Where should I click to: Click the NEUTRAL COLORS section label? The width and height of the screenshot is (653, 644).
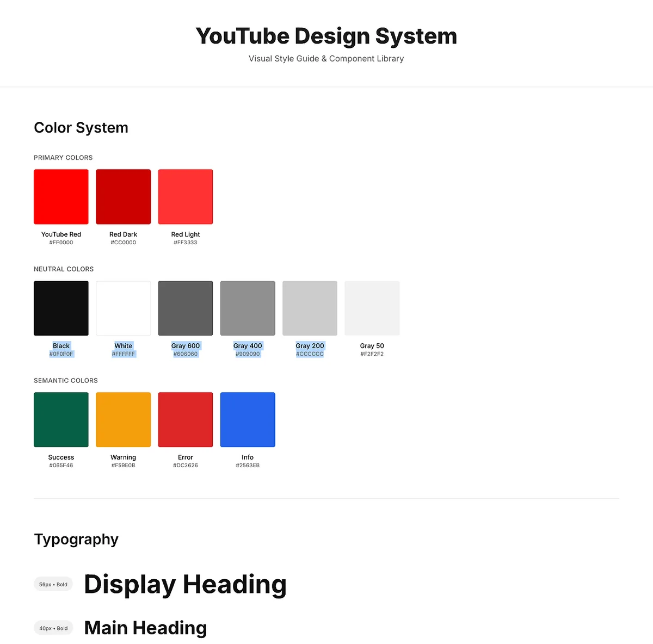(x=64, y=269)
